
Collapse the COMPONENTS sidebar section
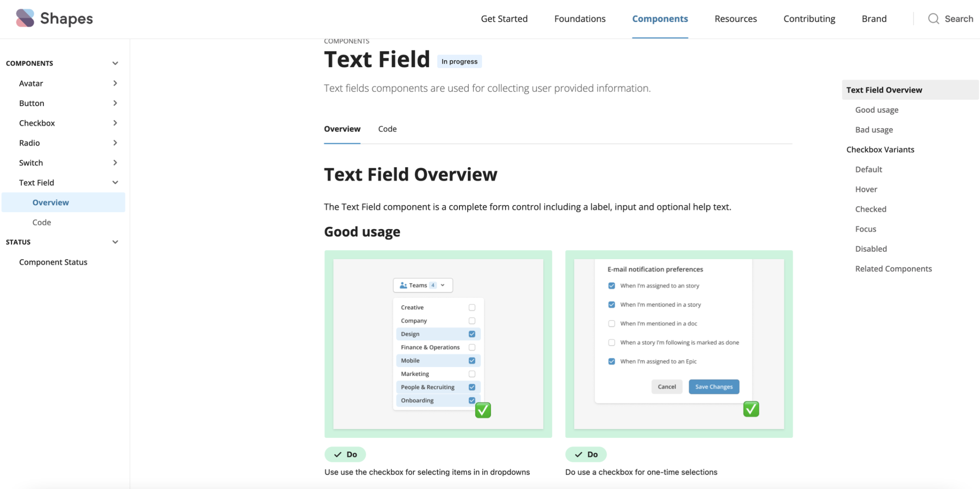tap(115, 63)
